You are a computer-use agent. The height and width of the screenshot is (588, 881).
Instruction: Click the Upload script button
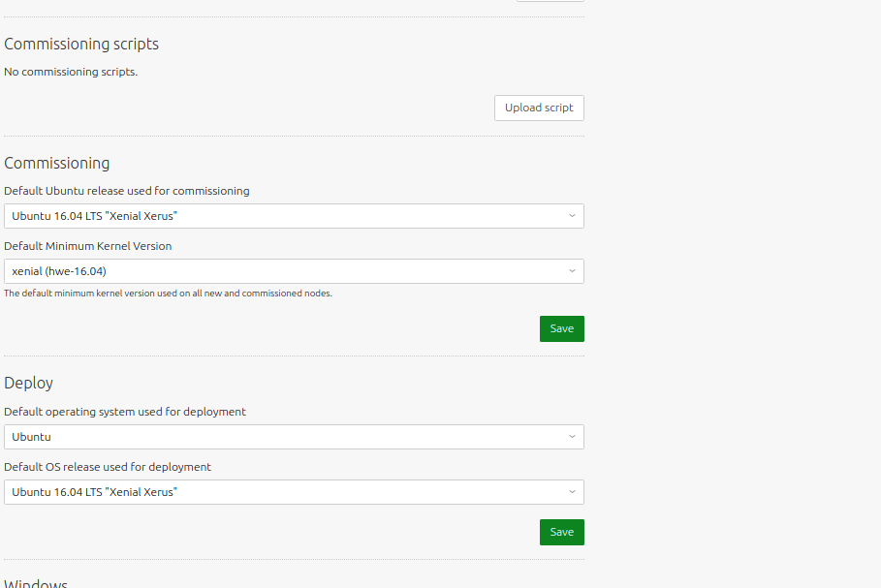point(539,108)
